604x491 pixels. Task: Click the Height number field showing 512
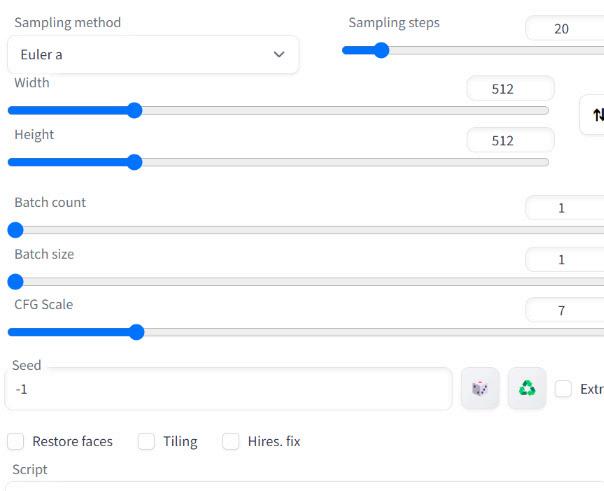[510, 141]
